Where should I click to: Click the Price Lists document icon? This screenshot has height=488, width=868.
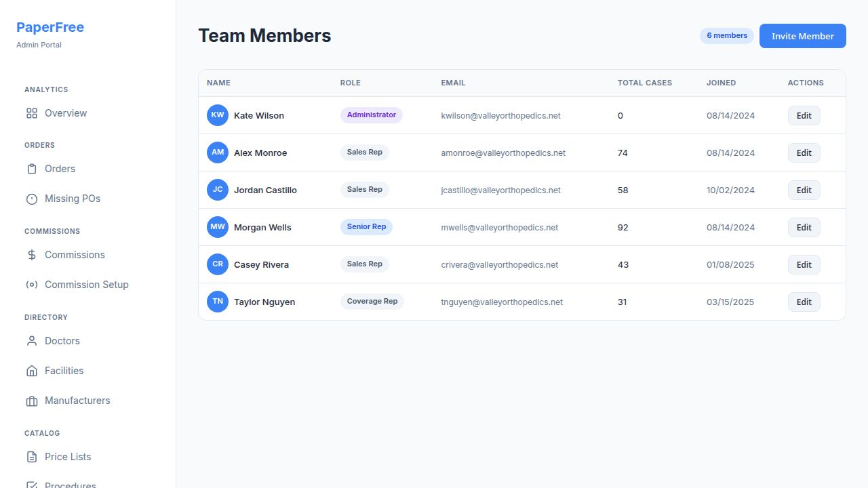point(31,457)
